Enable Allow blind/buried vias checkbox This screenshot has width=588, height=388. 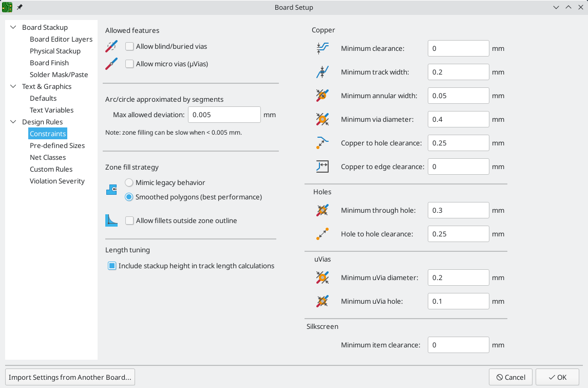129,46
